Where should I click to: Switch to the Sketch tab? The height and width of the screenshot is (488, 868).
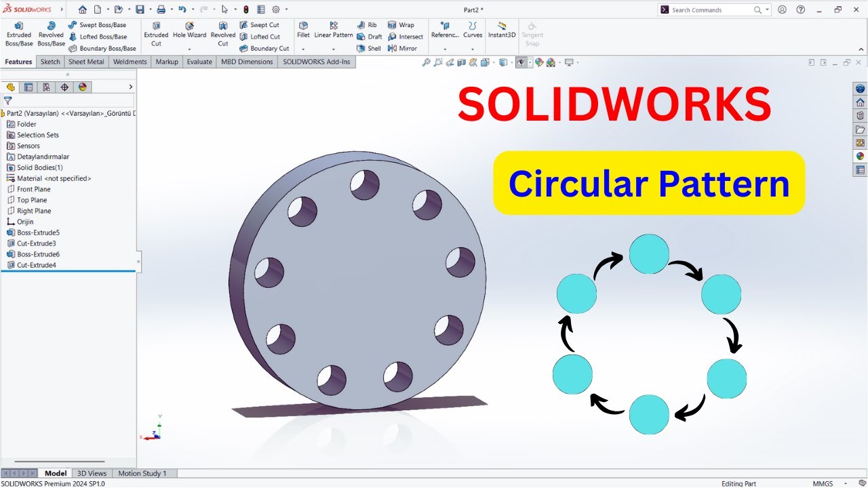(50, 62)
